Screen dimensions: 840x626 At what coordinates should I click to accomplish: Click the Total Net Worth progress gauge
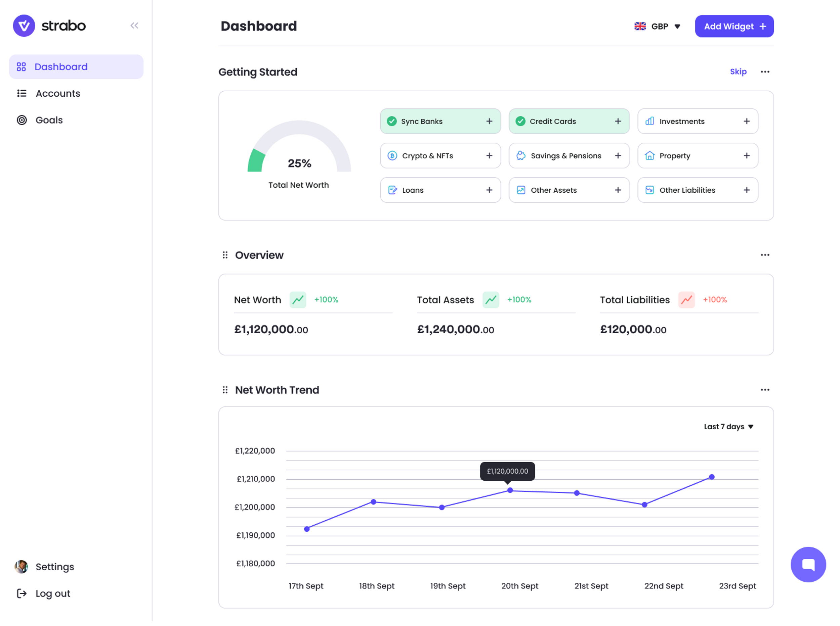tap(299, 152)
